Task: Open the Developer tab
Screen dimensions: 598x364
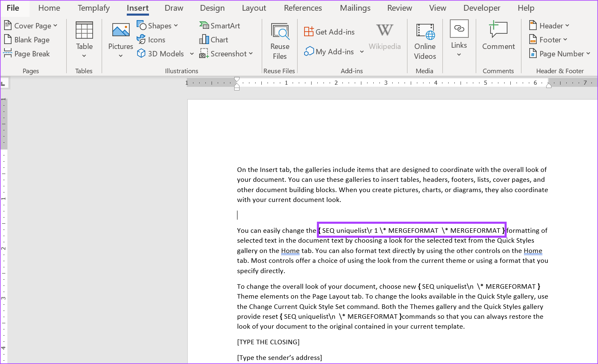Action: [482, 8]
